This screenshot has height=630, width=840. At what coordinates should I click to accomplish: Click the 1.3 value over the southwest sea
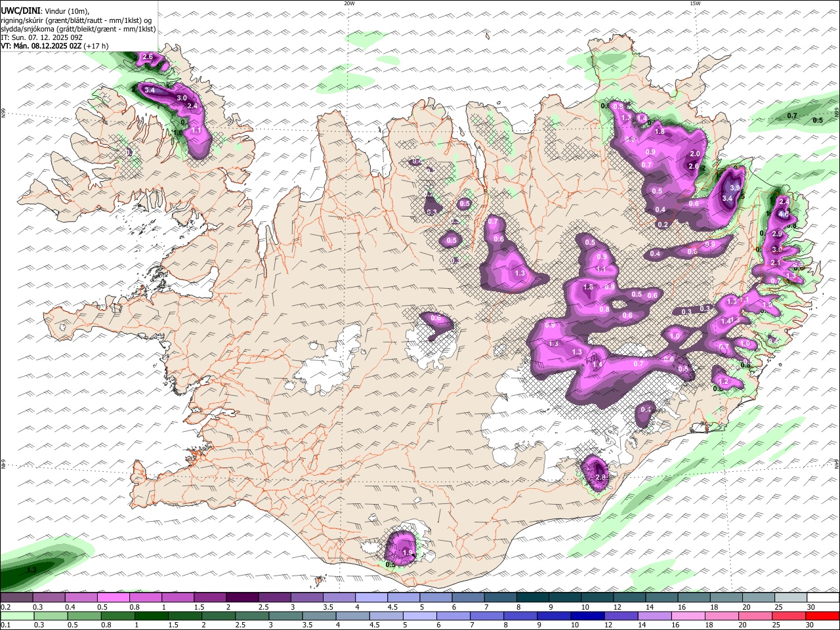pos(32,570)
